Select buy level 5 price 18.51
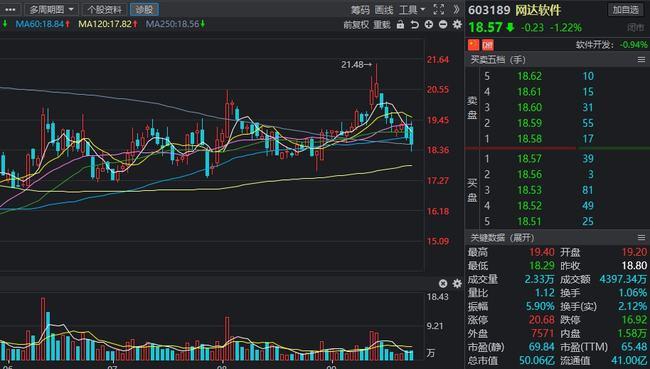Image resolution: width=650 pixels, height=369 pixels. coord(529,221)
